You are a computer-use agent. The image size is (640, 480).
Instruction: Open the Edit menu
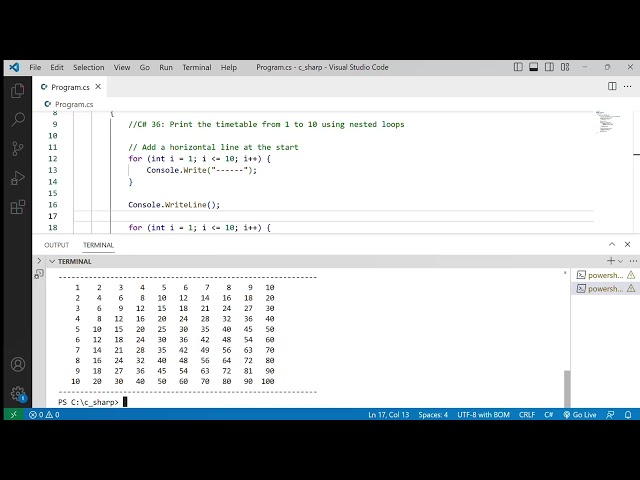57,67
